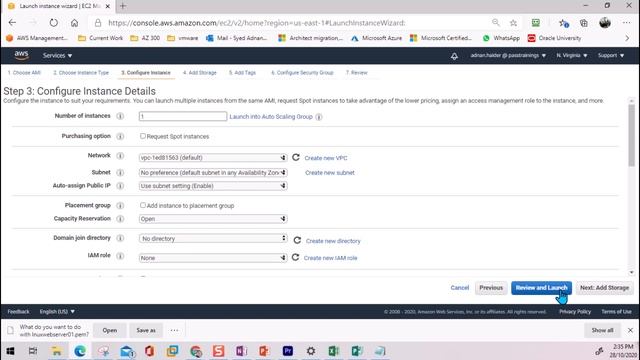Enable Request Spot instances checkbox

click(x=142, y=136)
